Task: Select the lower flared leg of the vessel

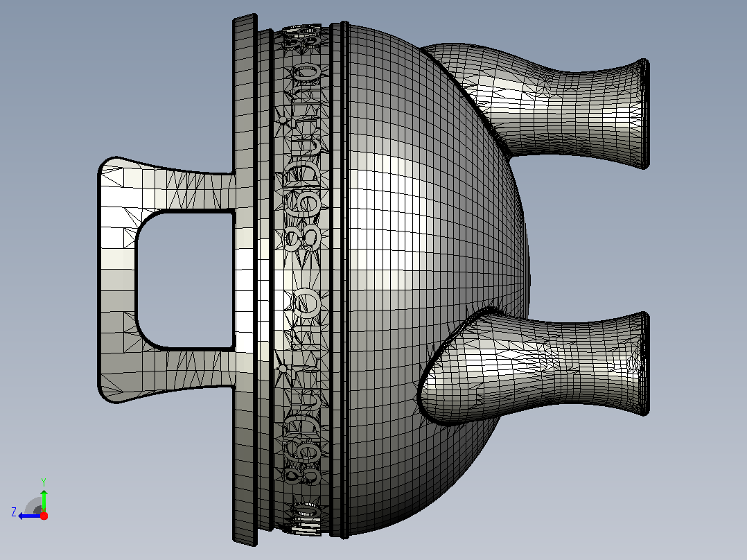Action: pyautogui.click(x=534, y=367)
